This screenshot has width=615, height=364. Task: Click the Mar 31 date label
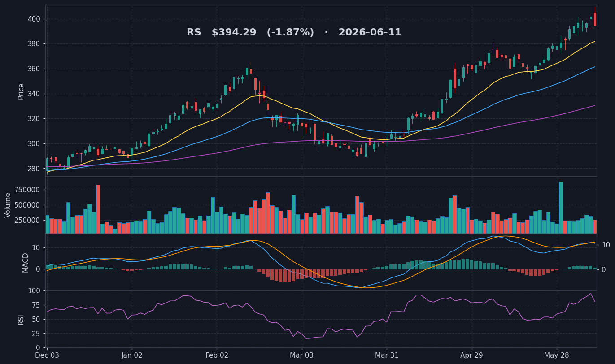(x=387, y=355)
